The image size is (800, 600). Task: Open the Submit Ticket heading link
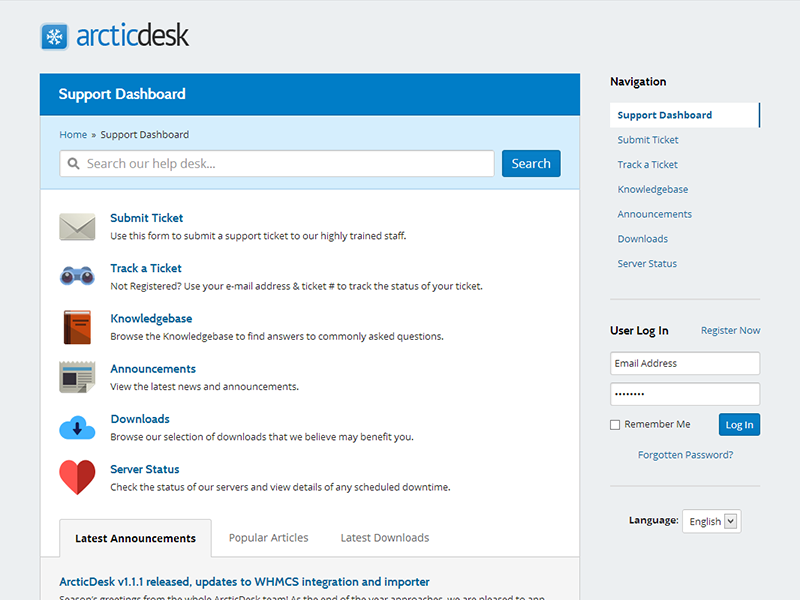146,218
